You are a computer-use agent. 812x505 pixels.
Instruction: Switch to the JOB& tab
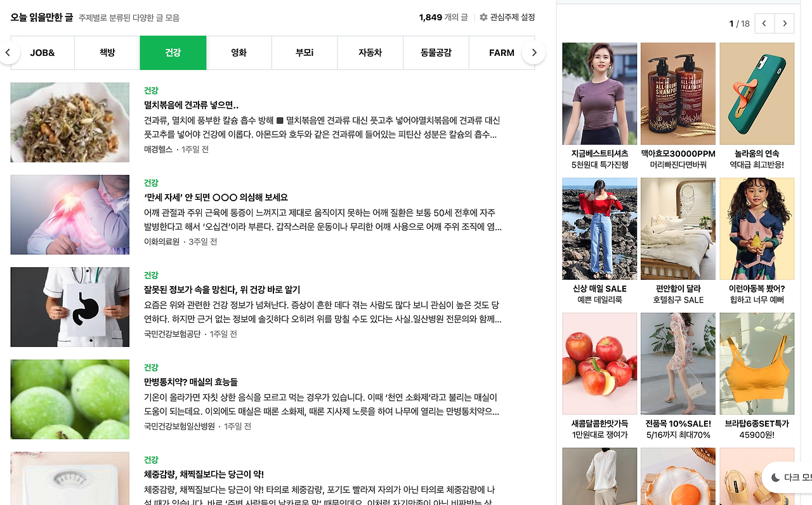tap(43, 53)
